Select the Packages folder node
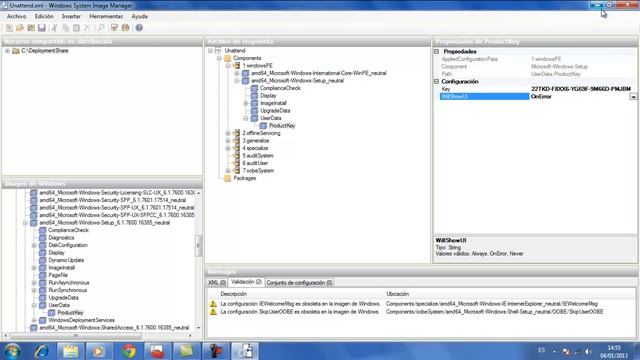This screenshot has width=640, height=360. (x=244, y=178)
